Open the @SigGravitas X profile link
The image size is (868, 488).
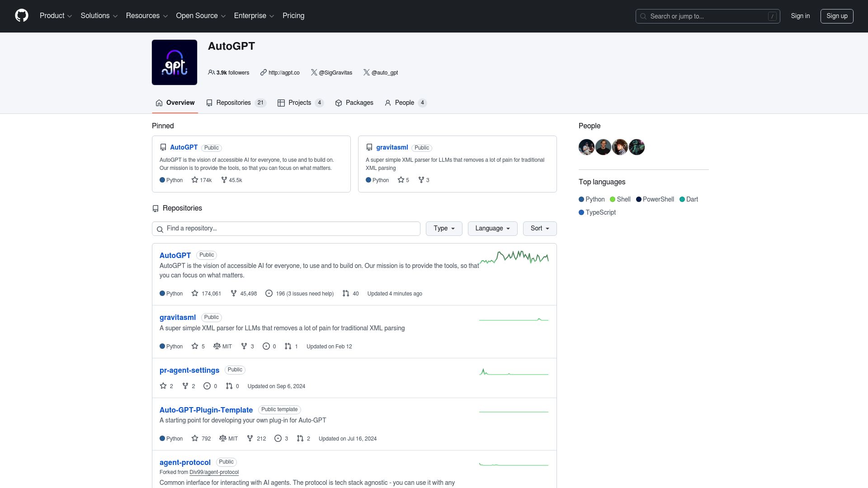[335, 73]
